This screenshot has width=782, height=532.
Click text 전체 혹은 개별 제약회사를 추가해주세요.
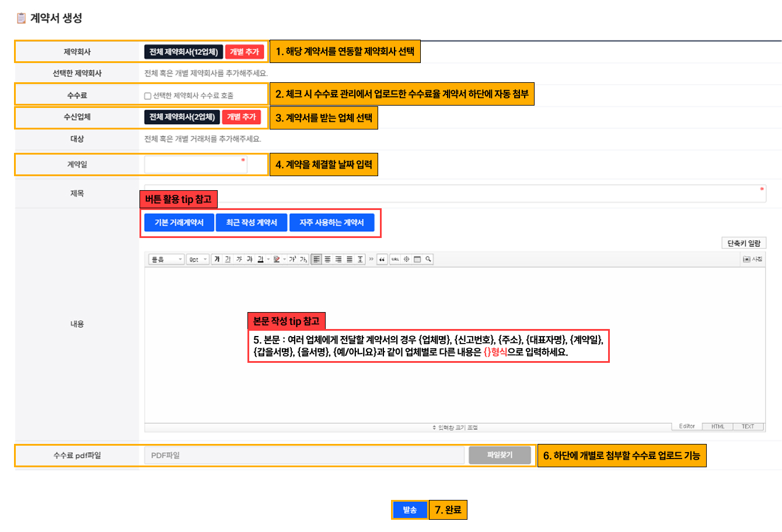[206, 73]
